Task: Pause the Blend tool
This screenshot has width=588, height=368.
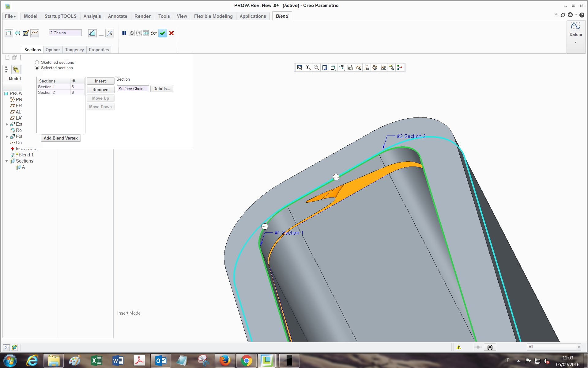Action: [x=124, y=33]
